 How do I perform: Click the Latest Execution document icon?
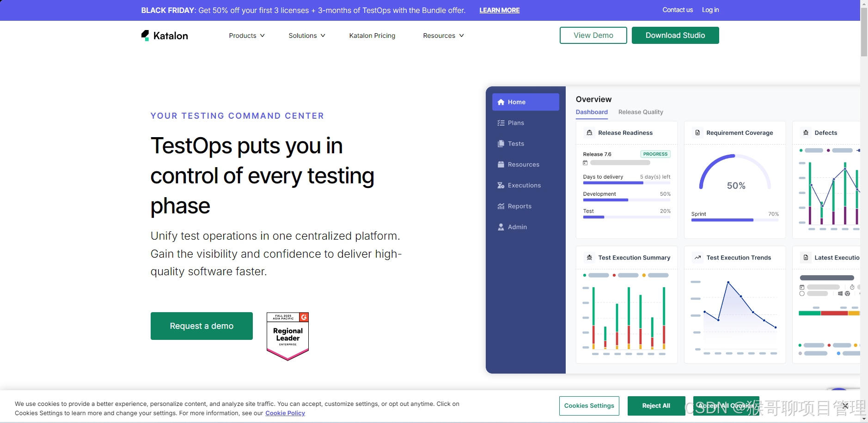806,258
